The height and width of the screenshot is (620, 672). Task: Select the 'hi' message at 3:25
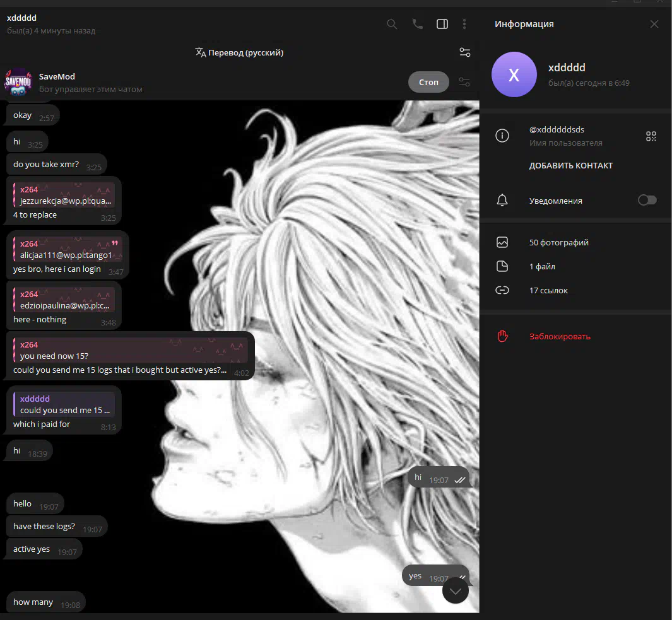[27, 142]
